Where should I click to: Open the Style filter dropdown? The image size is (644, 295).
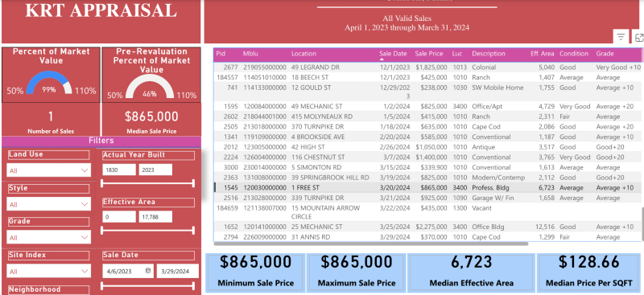[x=48, y=204]
